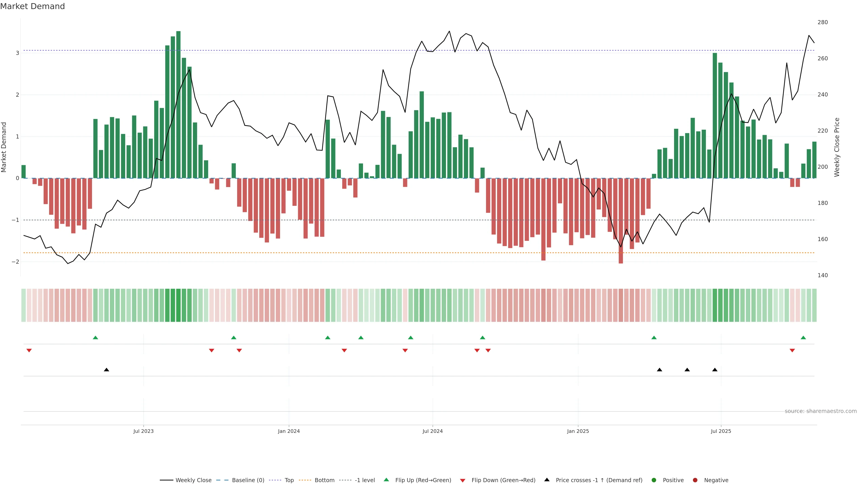Screen dimensions: 868x488
Task: Click the darkest green heat strip cell near Jul 2025
Action: 715,305
